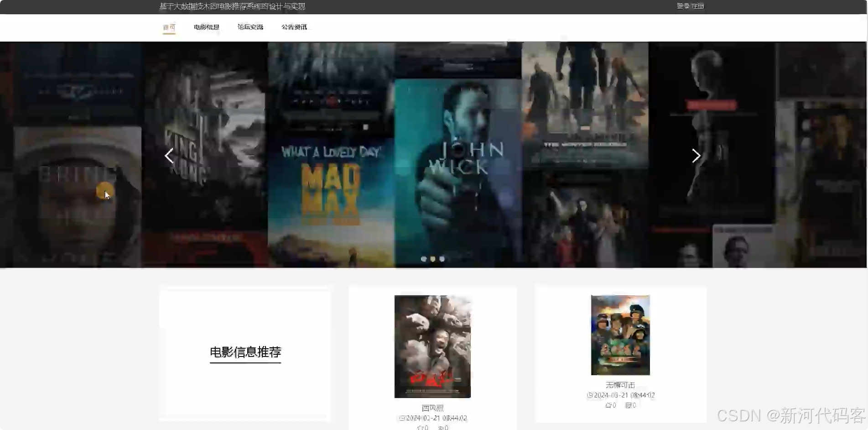This screenshot has width=868, height=430.
Task: Click the site title in top bar
Action: (232, 6)
